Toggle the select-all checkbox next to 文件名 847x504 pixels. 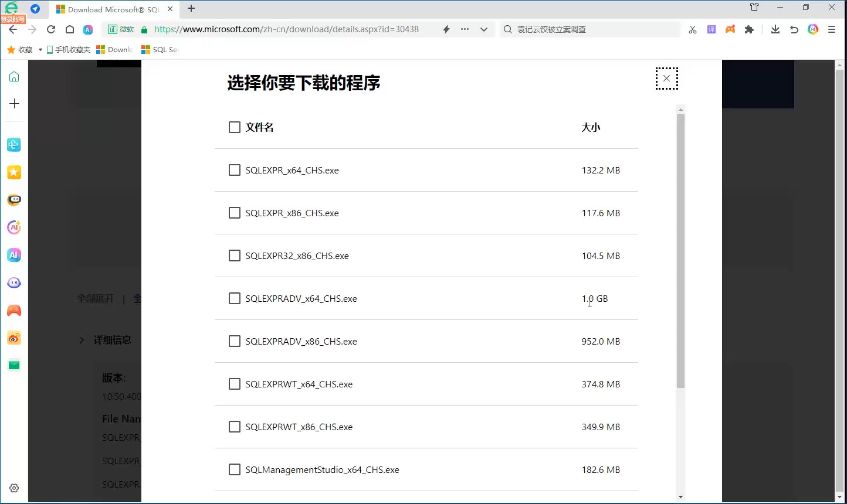click(x=235, y=127)
